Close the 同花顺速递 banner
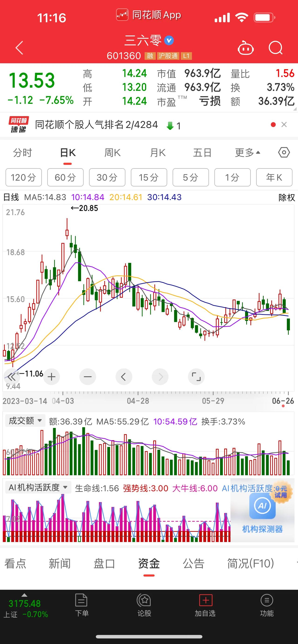298x644 pixels. pyautogui.click(x=284, y=124)
